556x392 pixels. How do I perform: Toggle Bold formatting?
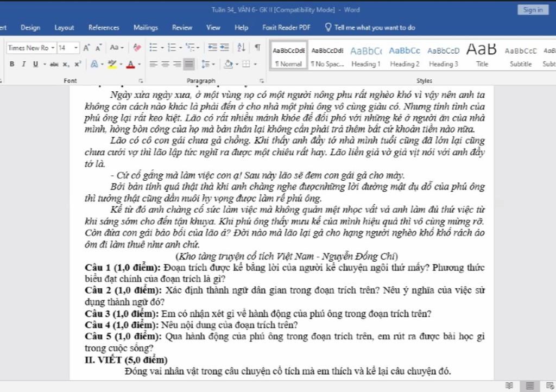12,64
